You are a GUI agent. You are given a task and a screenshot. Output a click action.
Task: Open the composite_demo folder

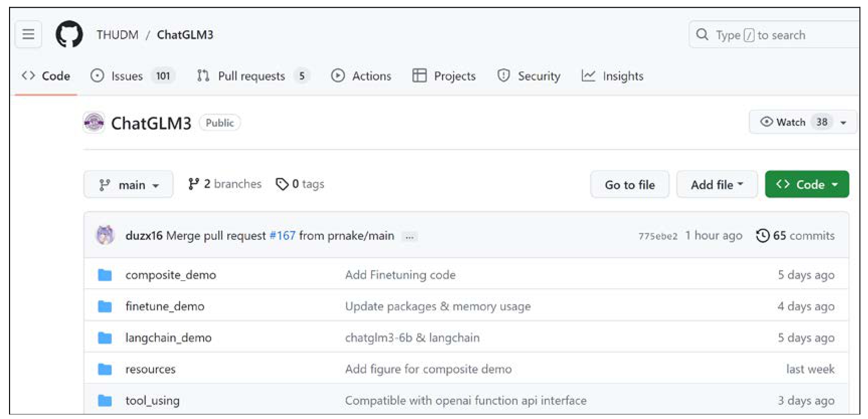point(170,275)
